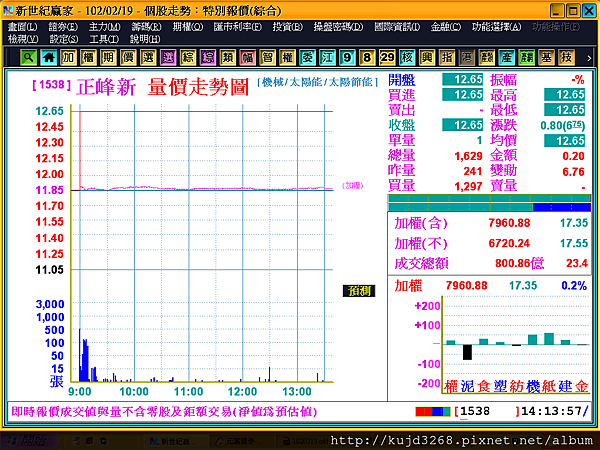Click the dark 港 toolbar icon
The height and width of the screenshot is (450, 600).
coord(466,58)
